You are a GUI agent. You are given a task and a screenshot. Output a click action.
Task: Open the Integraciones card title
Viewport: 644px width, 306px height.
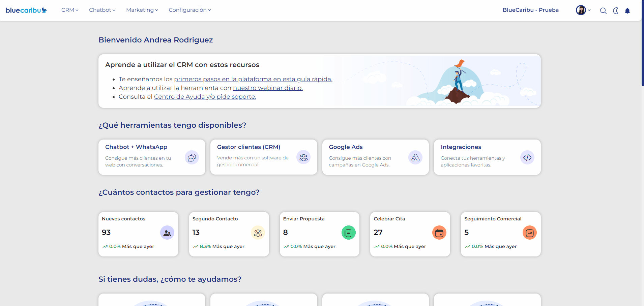click(461, 147)
